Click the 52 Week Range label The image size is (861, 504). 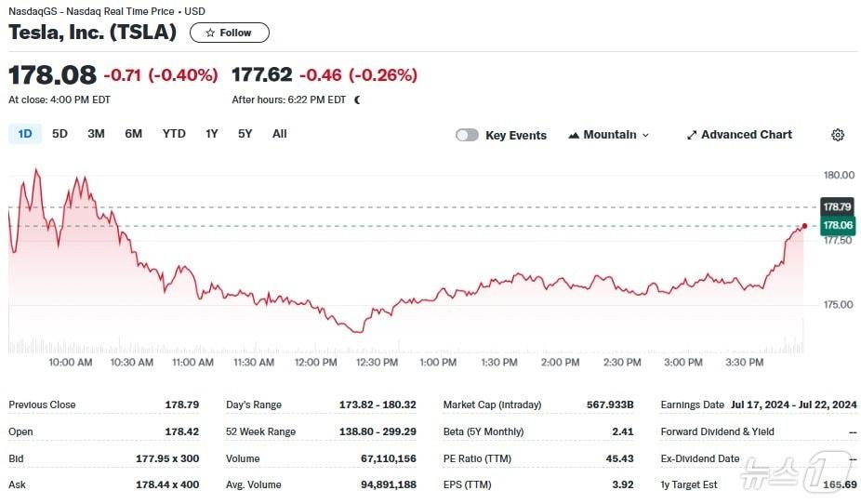point(260,431)
